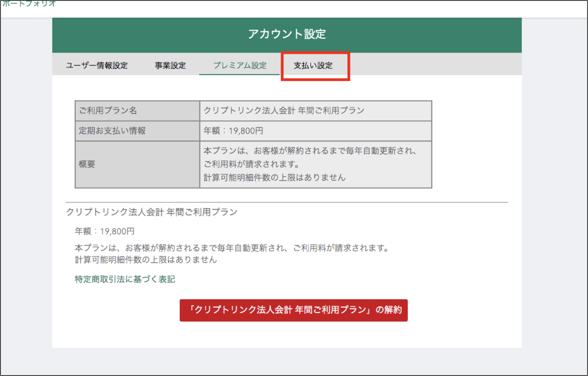The width and height of the screenshot is (588, 376).
Task: Open the 特定商取引法に基づく表記 link
Action: [125, 279]
